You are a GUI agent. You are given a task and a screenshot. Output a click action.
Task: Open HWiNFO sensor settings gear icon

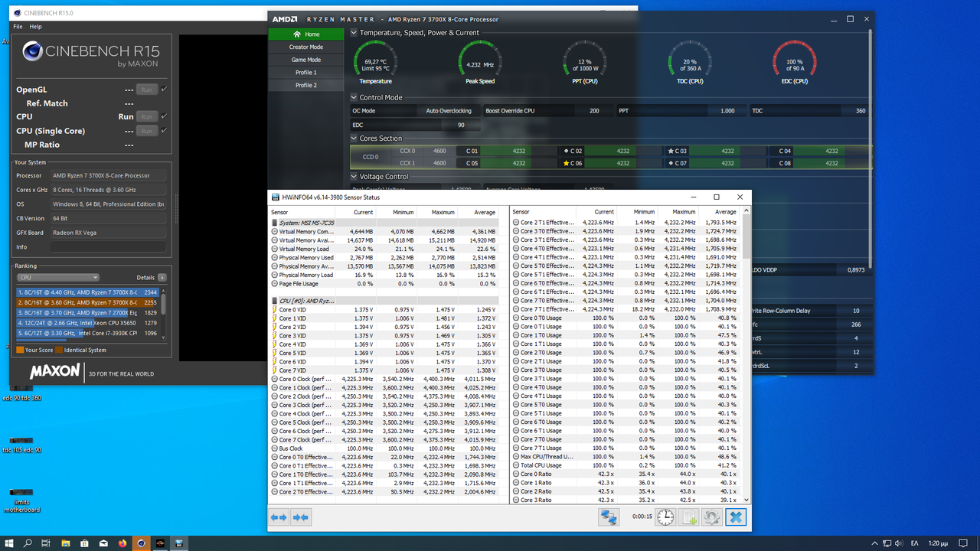712,517
